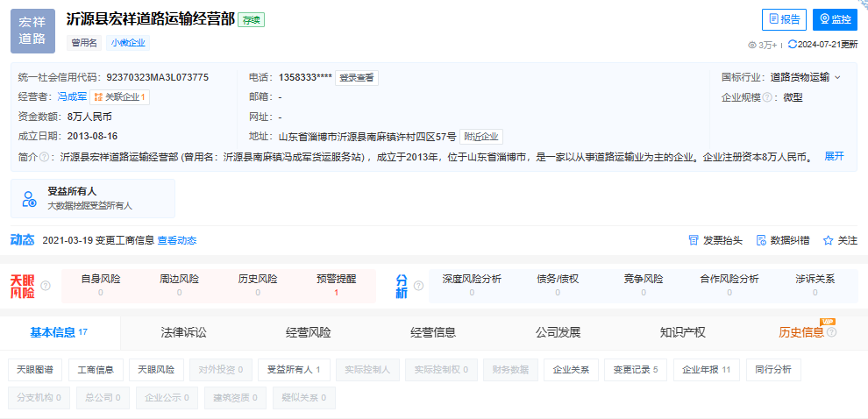This screenshot has height=419, width=868.
Task: Open 涉诉关系 entry
Action: pos(815,286)
